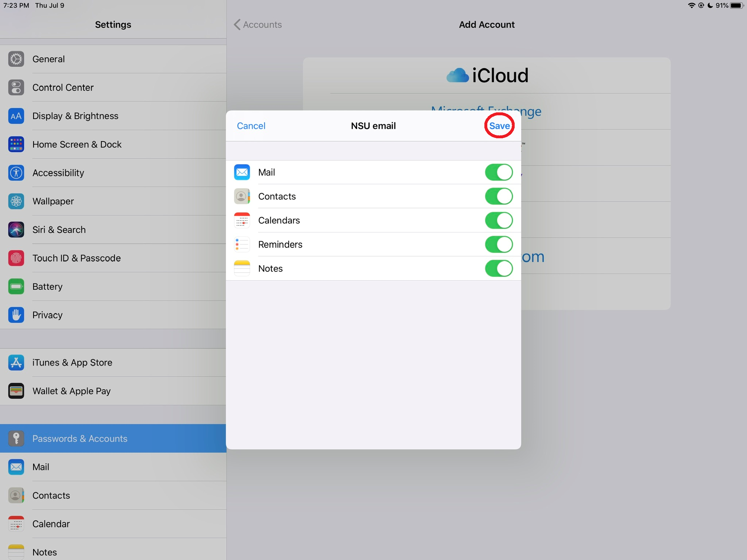
Task: Select Display & Brightness settings
Action: pyautogui.click(x=113, y=116)
